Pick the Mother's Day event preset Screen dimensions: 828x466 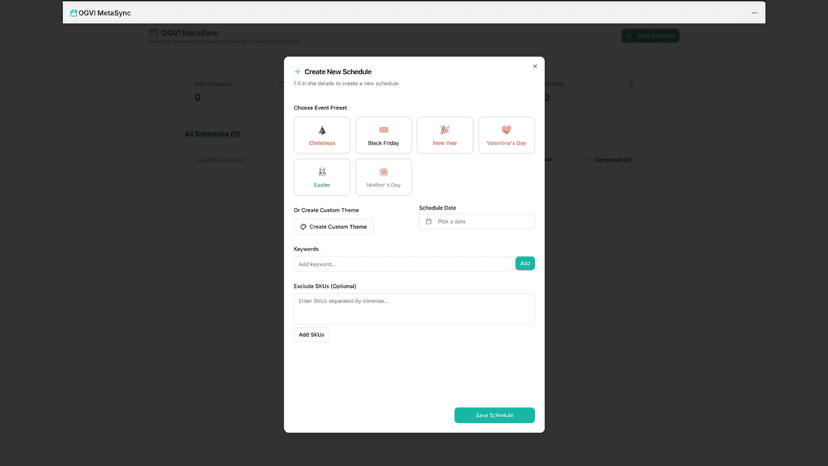(383, 178)
